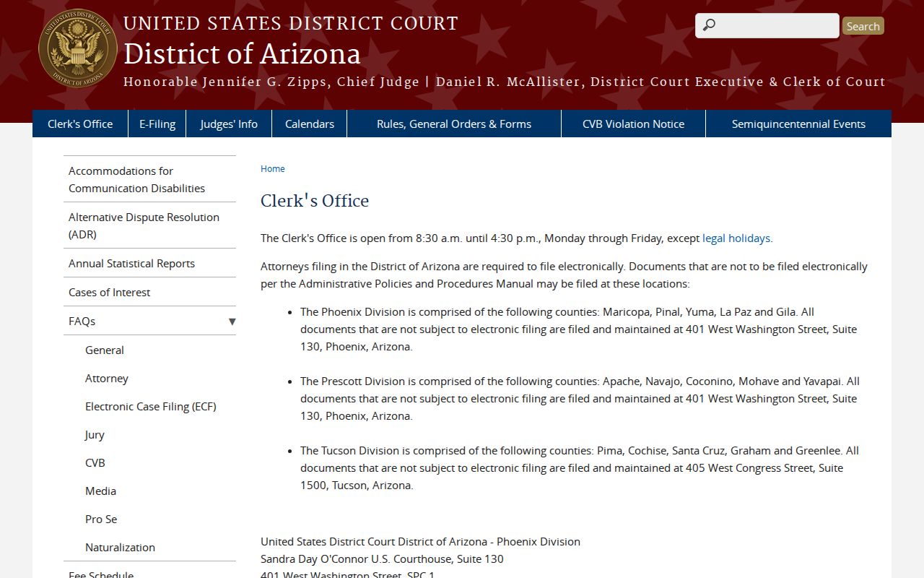Focus the site search input field
Viewport: 924px width, 578px height.
767,25
